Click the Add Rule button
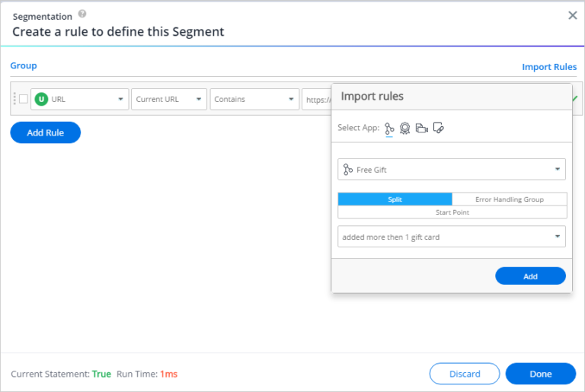585x392 pixels. coord(45,132)
